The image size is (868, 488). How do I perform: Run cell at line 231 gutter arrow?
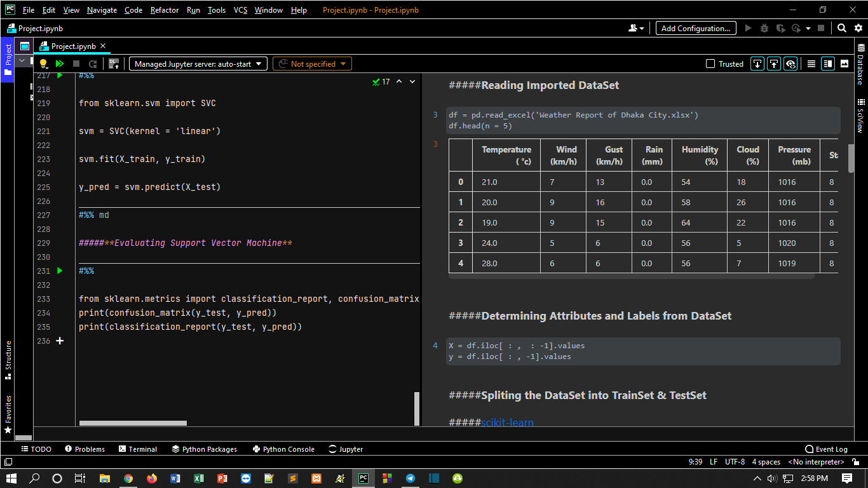(x=60, y=271)
